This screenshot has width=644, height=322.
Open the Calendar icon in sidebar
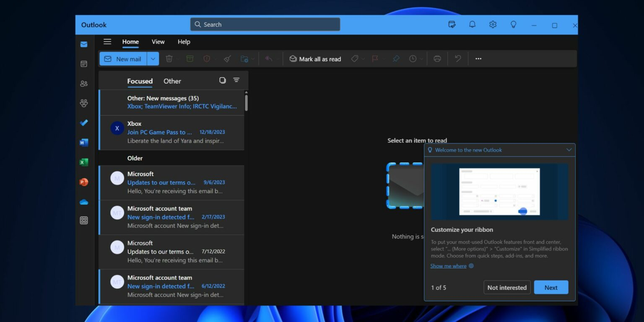coord(84,64)
